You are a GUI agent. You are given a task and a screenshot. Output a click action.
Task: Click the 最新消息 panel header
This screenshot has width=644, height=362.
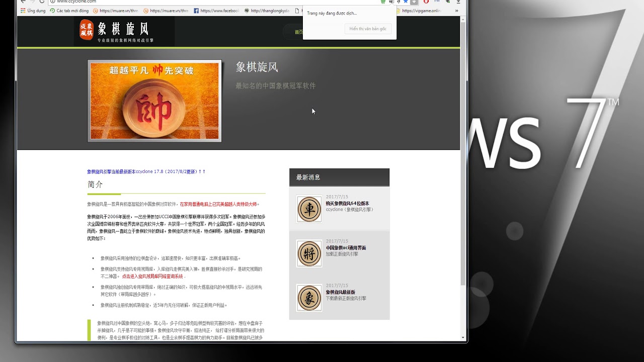point(339,177)
